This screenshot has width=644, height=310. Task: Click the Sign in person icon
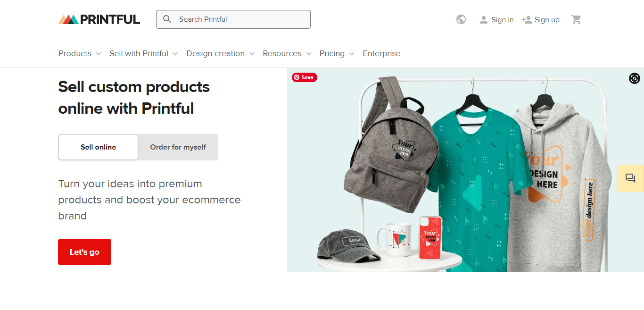coord(483,19)
